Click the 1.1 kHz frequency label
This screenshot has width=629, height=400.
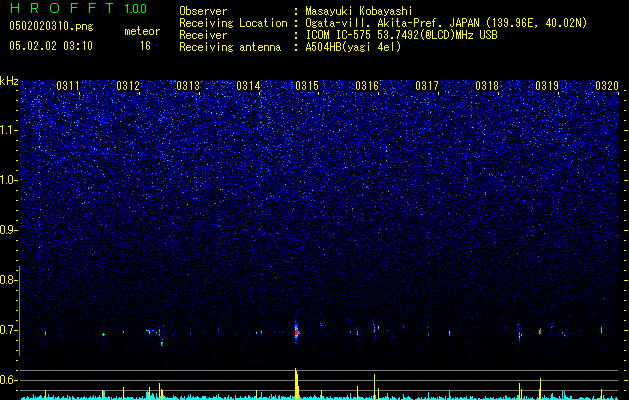pyautogui.click(x=8, y=130)
